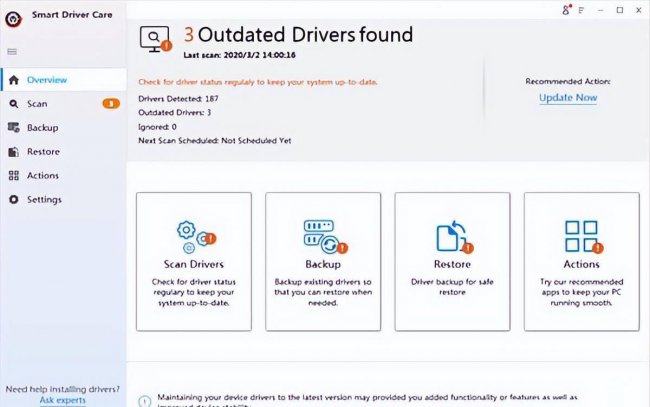Click the orange badge next to Scan
Screen dimensions: 650x407
coord(111,103)
